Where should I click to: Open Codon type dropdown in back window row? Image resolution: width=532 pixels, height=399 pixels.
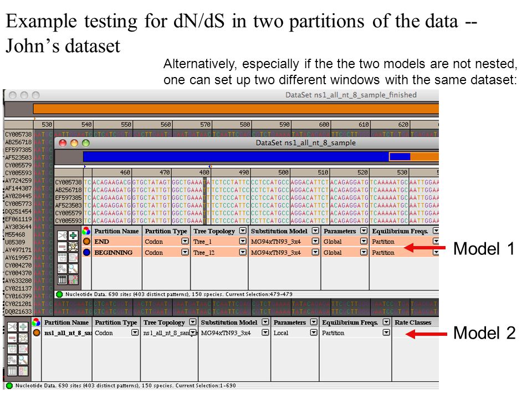[135, 333]
